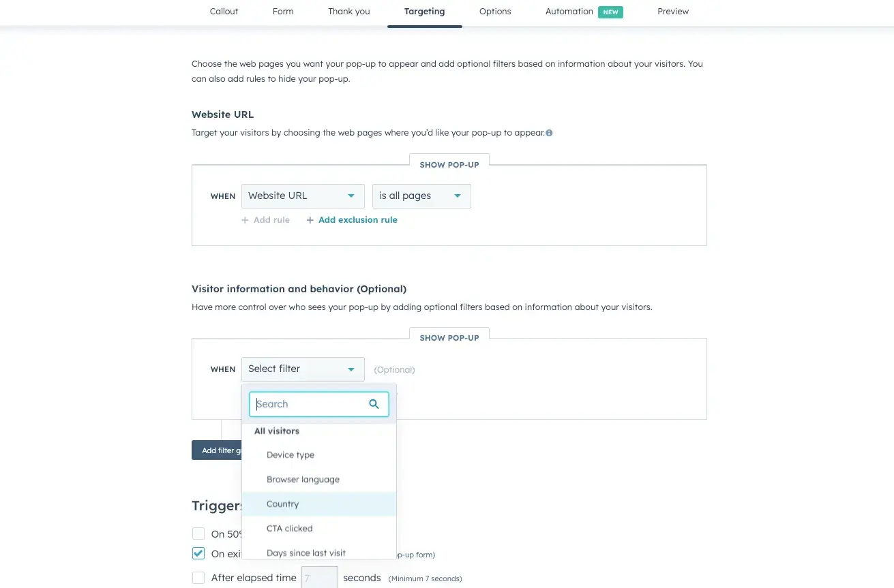Go to the Options tab
The height and width of the screenshot is (588, 894).
[x=495, y=12]
